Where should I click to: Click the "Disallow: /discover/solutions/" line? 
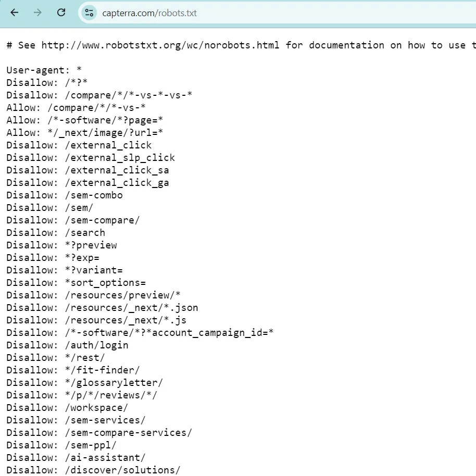coord(94,470)
